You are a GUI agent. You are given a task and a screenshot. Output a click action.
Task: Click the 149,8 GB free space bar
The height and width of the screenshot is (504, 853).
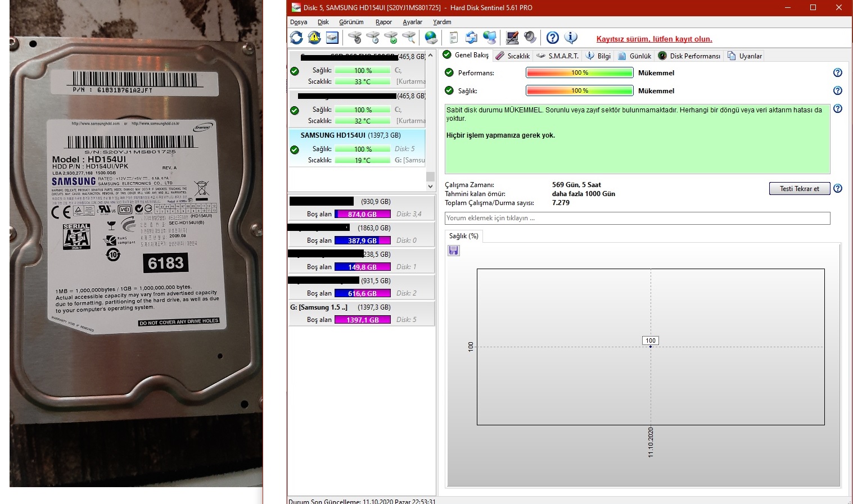coord(363,267)
